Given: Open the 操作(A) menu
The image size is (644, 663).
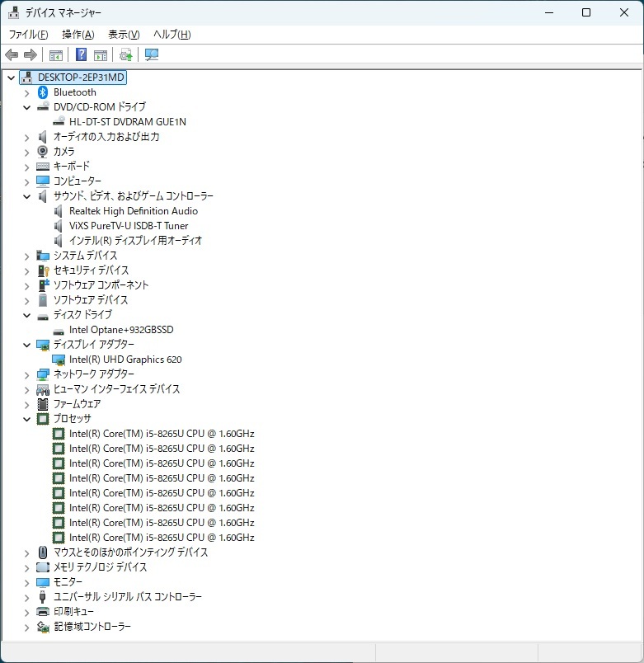Looking at the screenshot, I should (78, 35).
